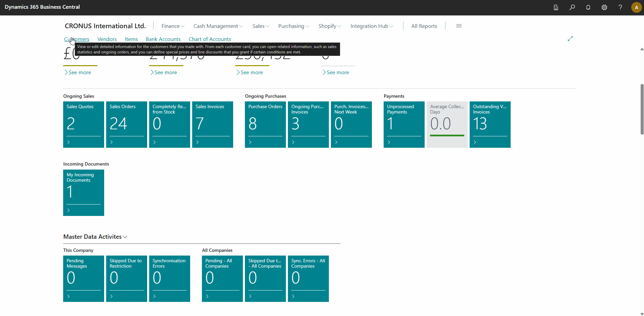Viewport: 644px width, 316px height.
Task: Click arrow on My Incoming Documents tile
Action: pyautogui.click(x=69, y=210)
